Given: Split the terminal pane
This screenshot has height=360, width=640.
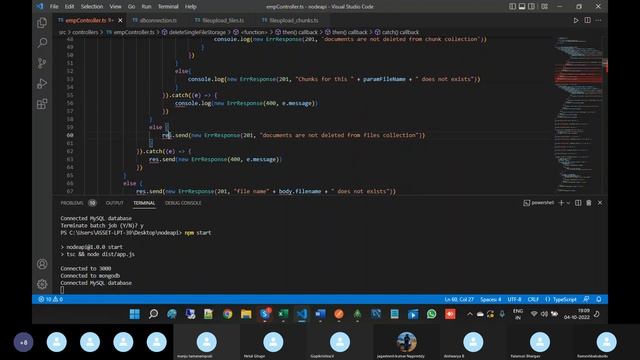Looking at the screenshot, I should [x=578, y=203].
